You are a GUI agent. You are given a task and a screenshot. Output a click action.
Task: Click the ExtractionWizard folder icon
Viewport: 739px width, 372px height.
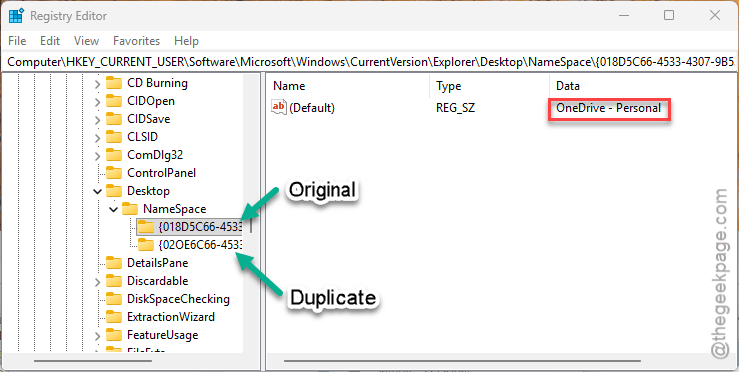(x=114, y=316)
